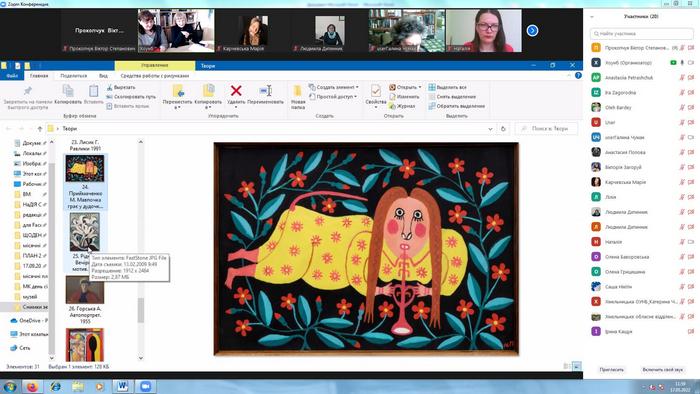Click Invert selection (Обратить выделение)
700x394 pixels.
[456, 106]
